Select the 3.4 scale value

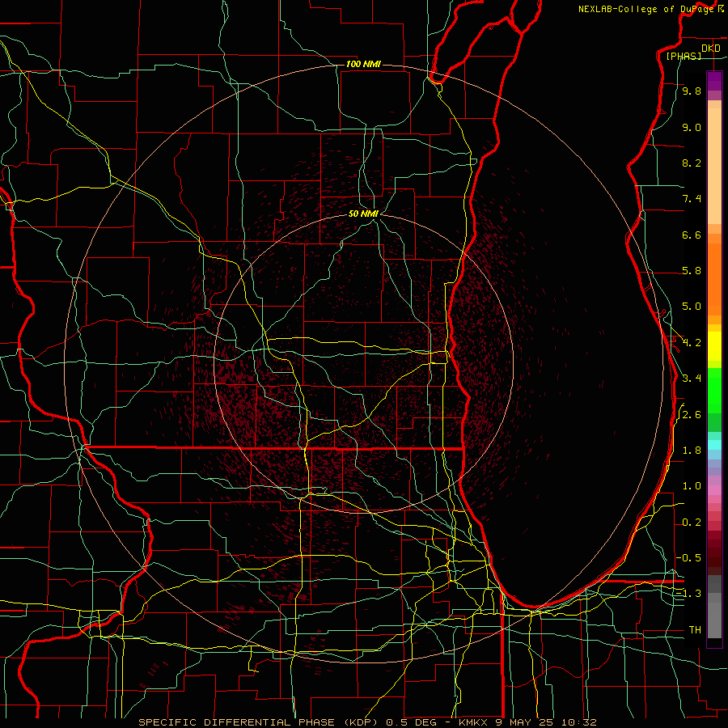point(692,379)
